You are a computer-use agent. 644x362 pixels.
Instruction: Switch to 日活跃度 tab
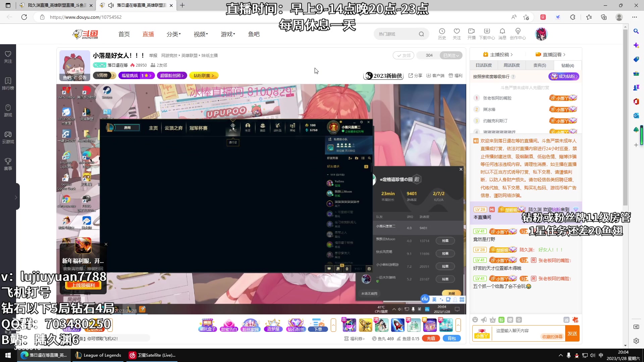point(484,65)
